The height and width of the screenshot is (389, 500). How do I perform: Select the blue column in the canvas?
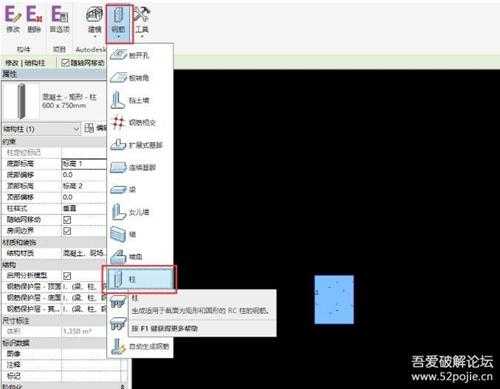(334, 299)
